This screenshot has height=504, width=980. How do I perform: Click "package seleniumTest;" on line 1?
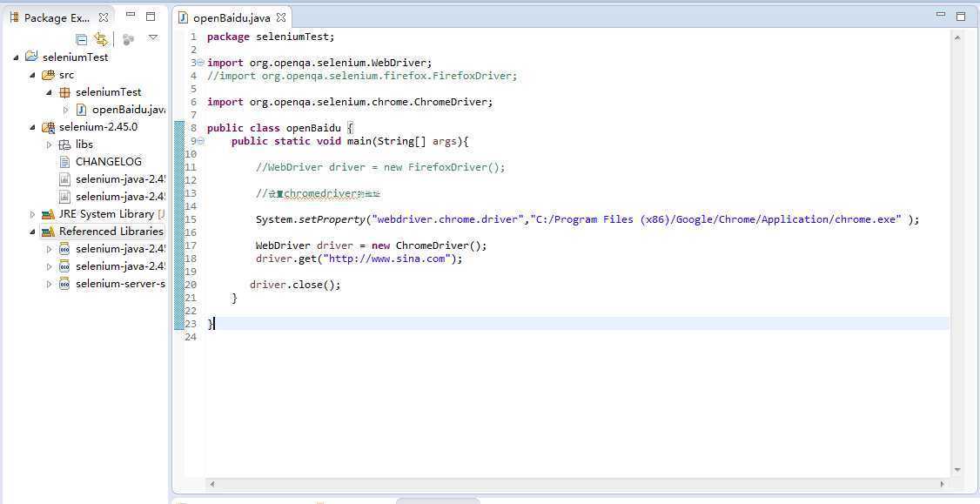pyautogui.click(x=271, y=37)
